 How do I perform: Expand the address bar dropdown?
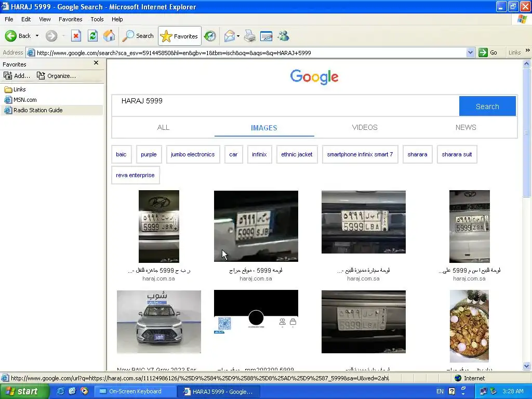click(470, 53)
